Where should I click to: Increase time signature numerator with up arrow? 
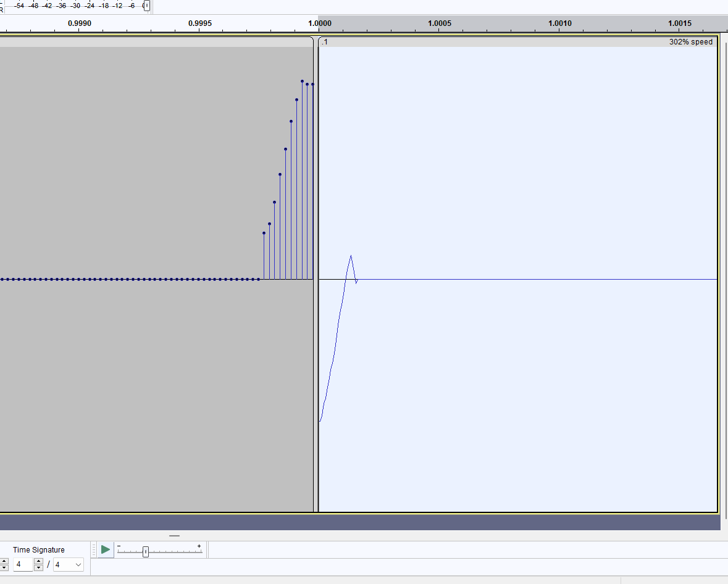coord(38,561)
